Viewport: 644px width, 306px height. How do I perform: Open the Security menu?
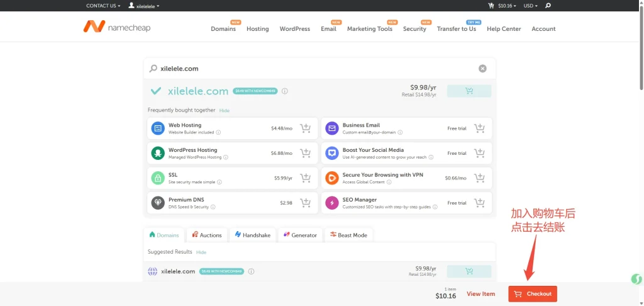tap(414, 29)
